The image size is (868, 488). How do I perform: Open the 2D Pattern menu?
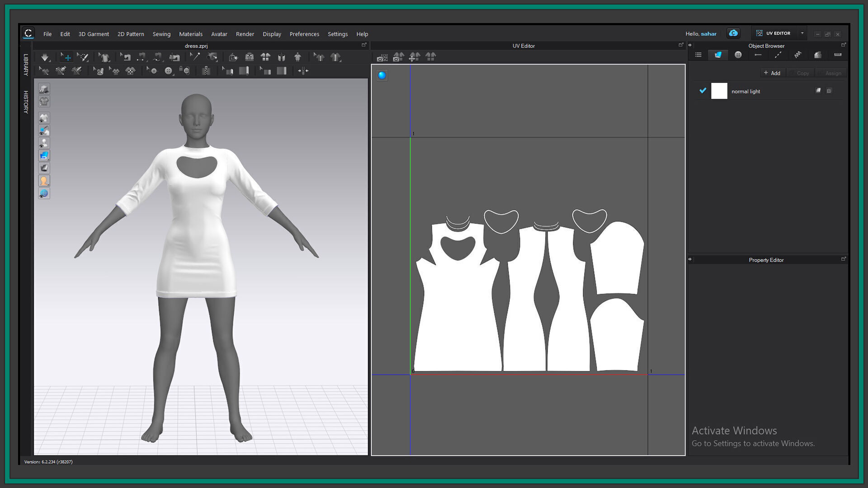(x=131, y=34)
